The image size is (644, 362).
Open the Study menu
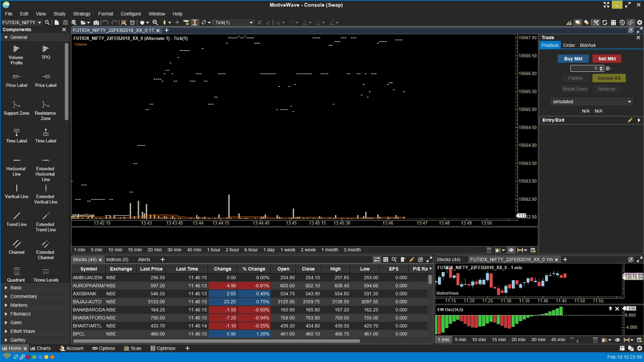click(59, 14)
